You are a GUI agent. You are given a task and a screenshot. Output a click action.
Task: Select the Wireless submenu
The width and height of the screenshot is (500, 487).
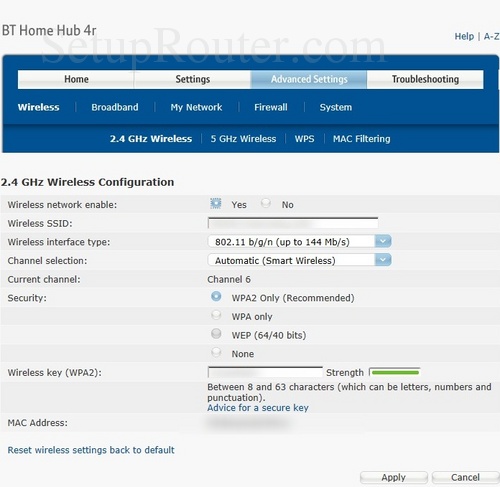pos(38,107)
